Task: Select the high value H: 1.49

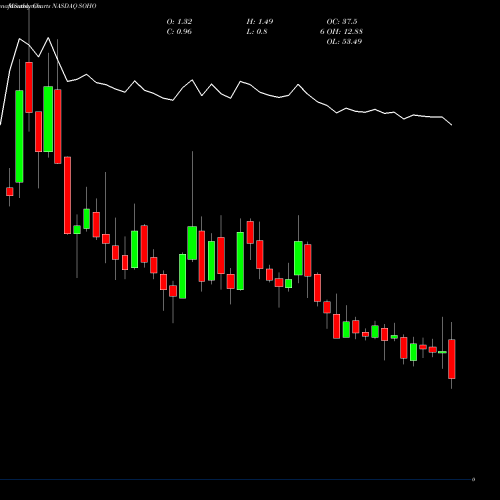Action: [x=260, y=22]
